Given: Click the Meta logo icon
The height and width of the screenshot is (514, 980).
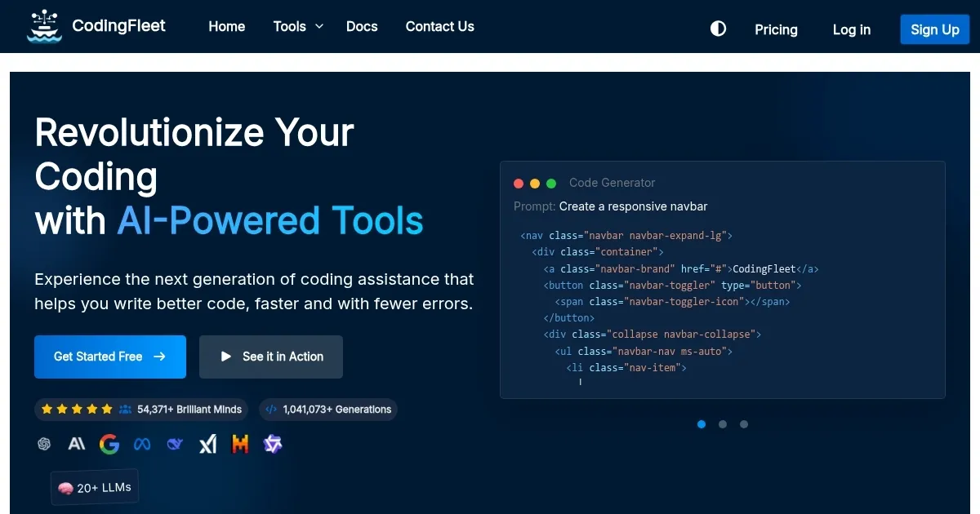Looking at the screenshot, I should pos(142,444).
